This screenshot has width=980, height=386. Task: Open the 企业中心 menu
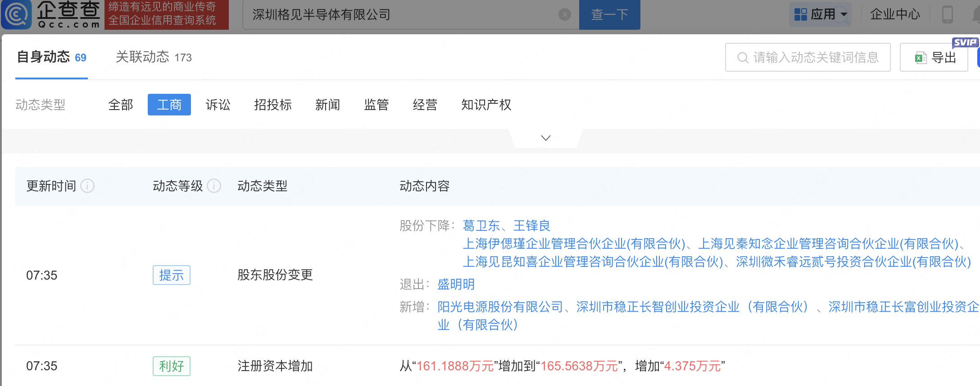coord(895,14)
